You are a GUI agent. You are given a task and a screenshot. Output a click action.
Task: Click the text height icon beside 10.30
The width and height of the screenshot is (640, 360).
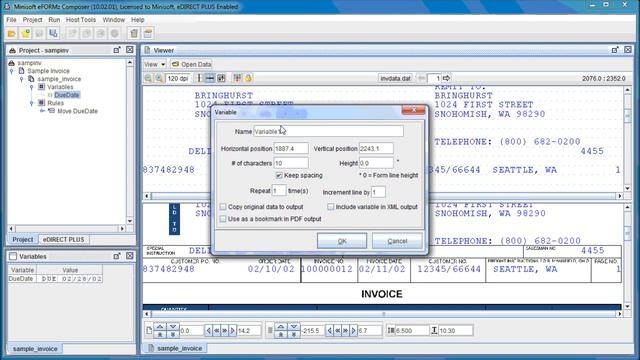click(x=434, y=330)
